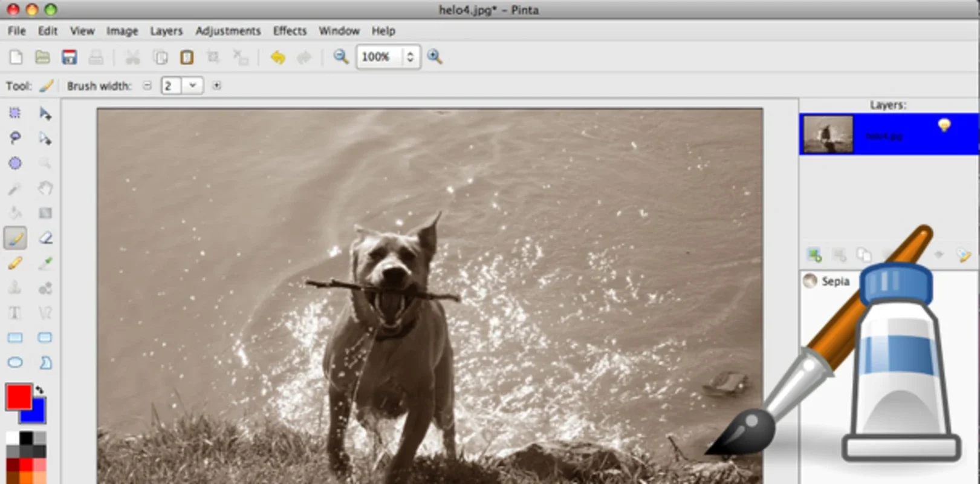
Task: Delete the current layer
Action: (x=839, y=255)
